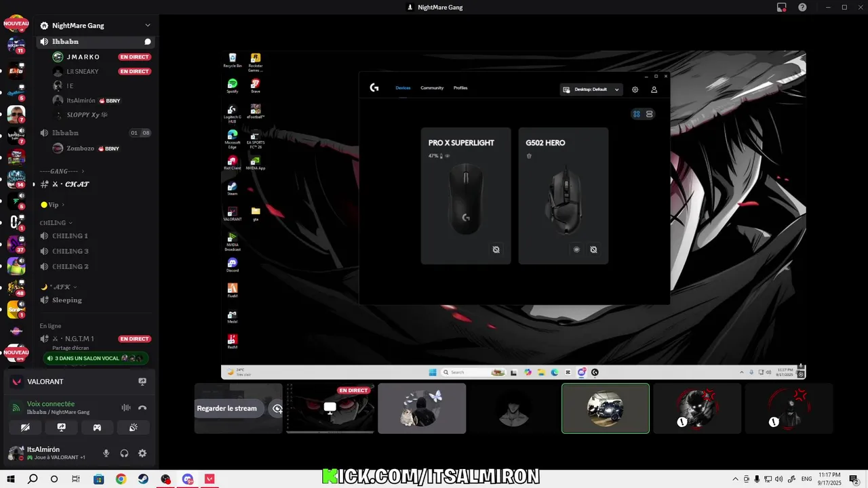Click the 3 dans un salon vocal pill
This screenshot has width=868, height=488.
point(96,359)
